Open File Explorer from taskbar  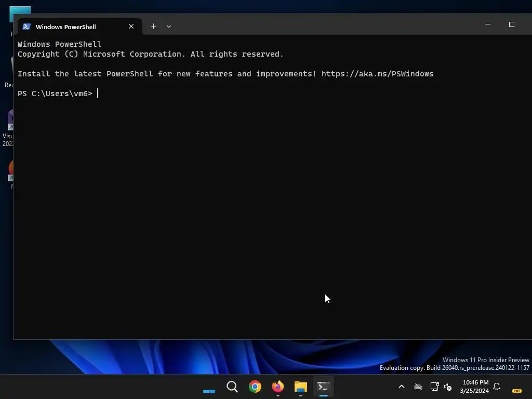pos(301,387)
